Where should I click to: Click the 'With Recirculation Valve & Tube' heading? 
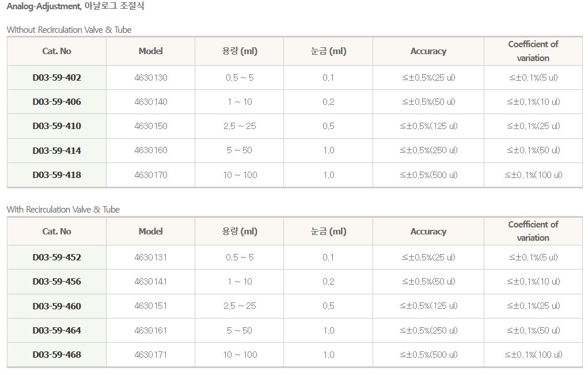click(63, 210)
